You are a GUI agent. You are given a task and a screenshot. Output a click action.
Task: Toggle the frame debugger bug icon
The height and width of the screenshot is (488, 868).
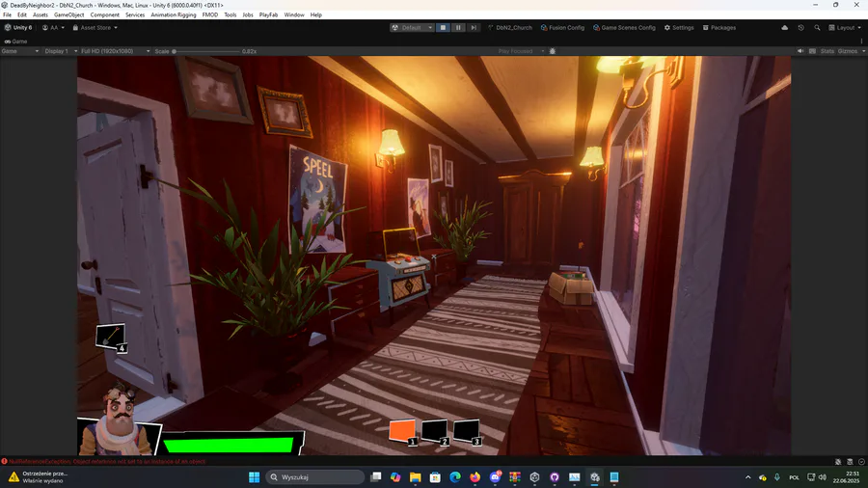tap(552, 51)
